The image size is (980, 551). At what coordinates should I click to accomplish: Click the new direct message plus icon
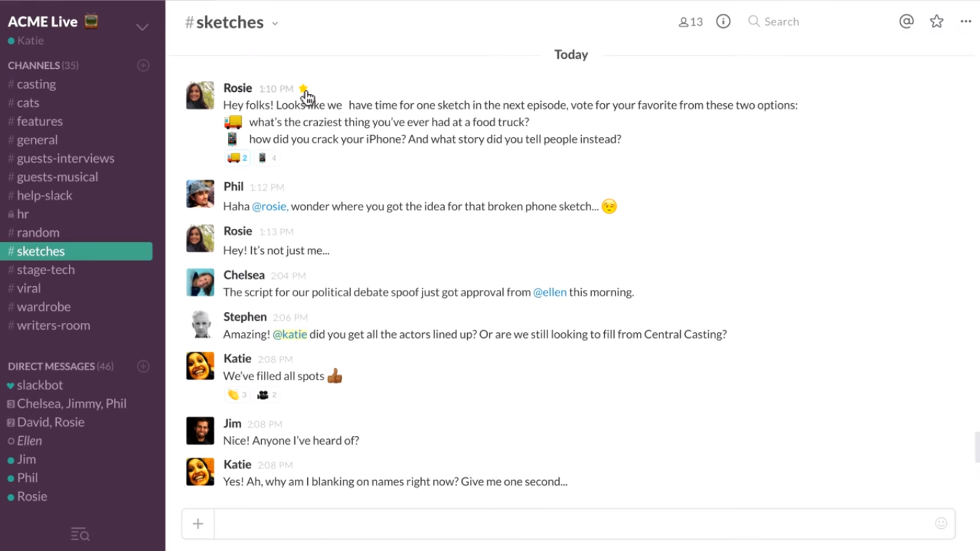143,366
